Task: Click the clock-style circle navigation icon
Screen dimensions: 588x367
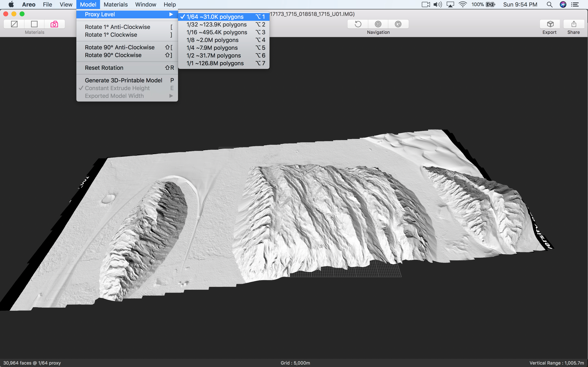Action: pyautogui.click(x=398, y=24)
